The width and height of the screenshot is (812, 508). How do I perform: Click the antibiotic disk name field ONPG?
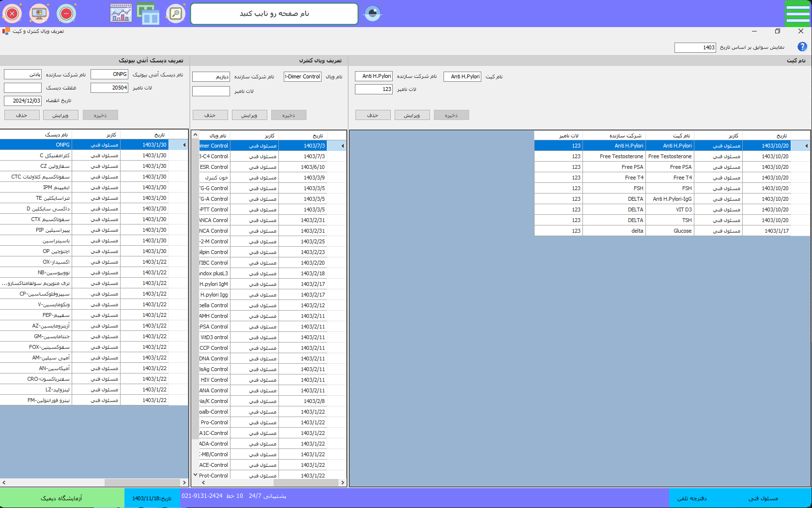coord(109,75)
